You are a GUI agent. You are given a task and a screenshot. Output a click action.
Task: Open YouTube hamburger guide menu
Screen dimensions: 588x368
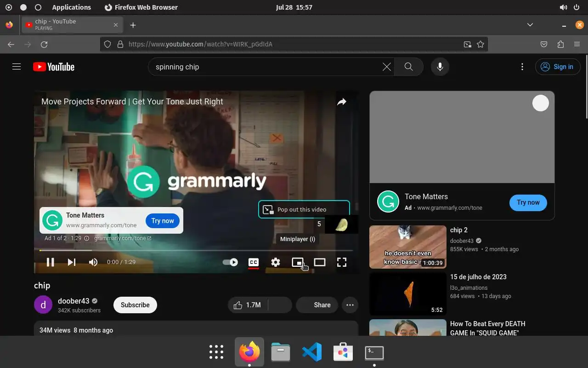[17, 67]
